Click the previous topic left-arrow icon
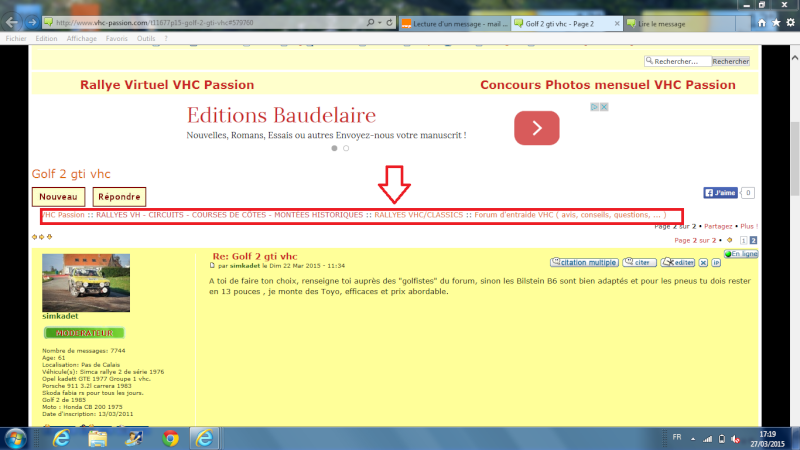Screen dimensions: 800x450 click(x=34, y=237)
